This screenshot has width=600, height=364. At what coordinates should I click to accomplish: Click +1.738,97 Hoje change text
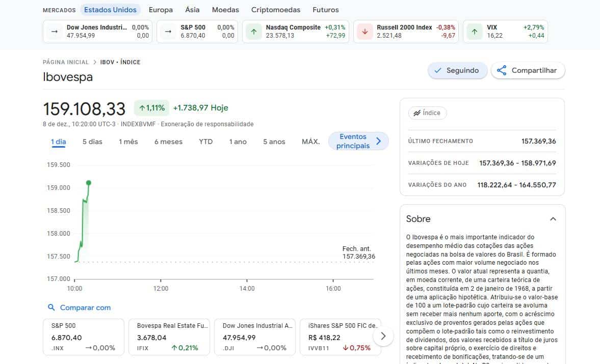pos(200,108)
